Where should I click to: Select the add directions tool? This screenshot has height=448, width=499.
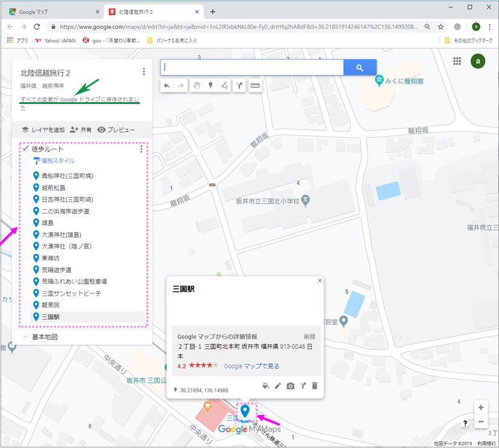(240, 86)
